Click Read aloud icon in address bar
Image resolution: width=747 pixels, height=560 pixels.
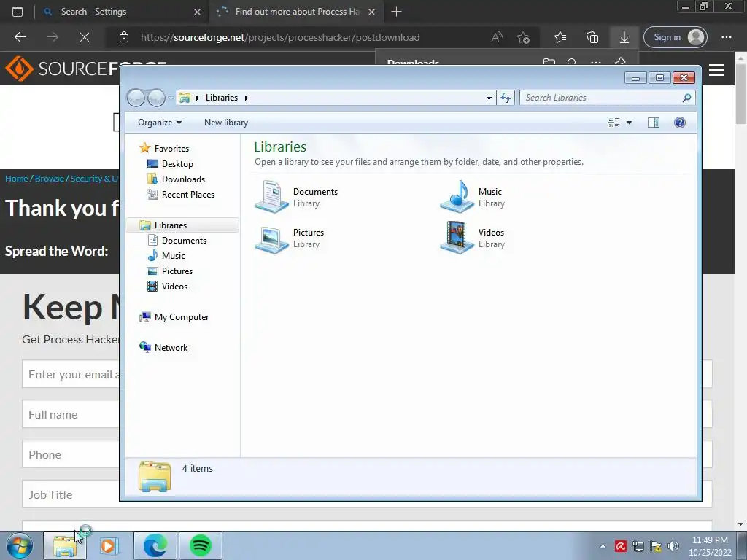tap(497, 37)
